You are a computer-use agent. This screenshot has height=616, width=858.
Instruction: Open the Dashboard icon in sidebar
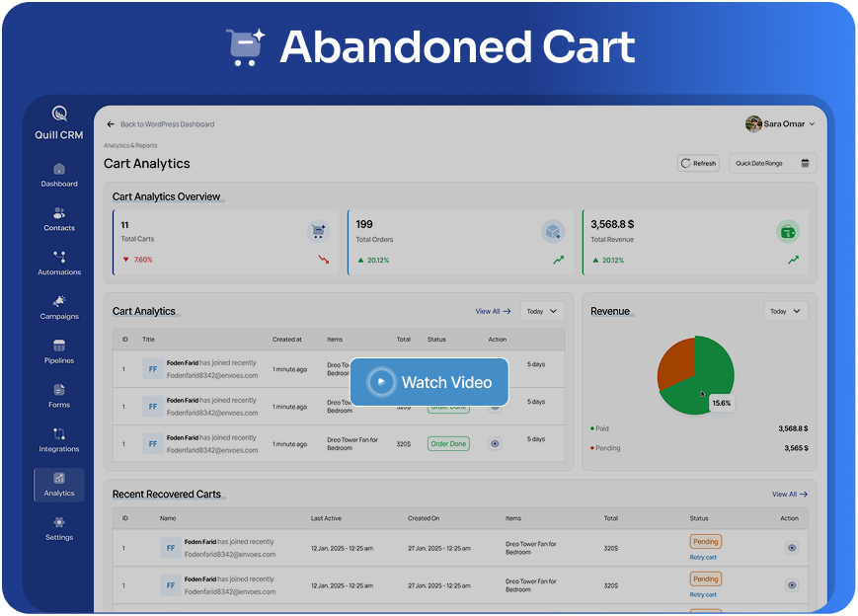pos(59,170)
